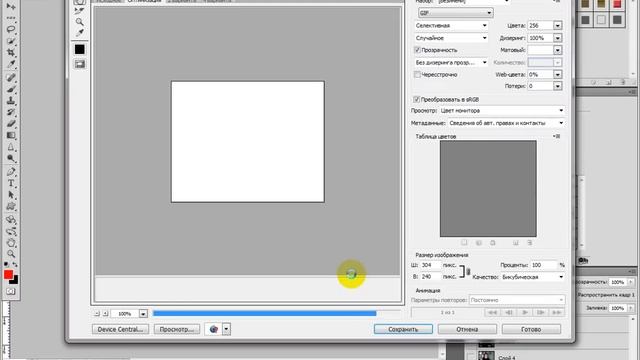Open the Без дизеринга прозр. dropdown
The width and height of the screenshot is (640, 360).
tap(451, 62)
